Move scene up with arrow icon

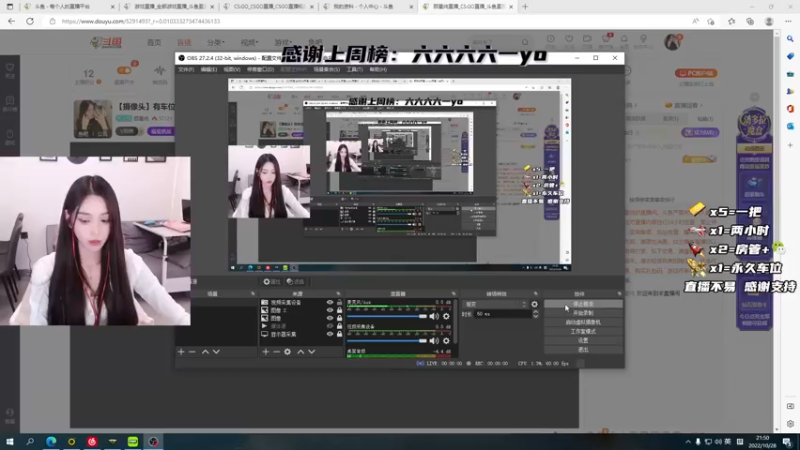click(205, 352)
